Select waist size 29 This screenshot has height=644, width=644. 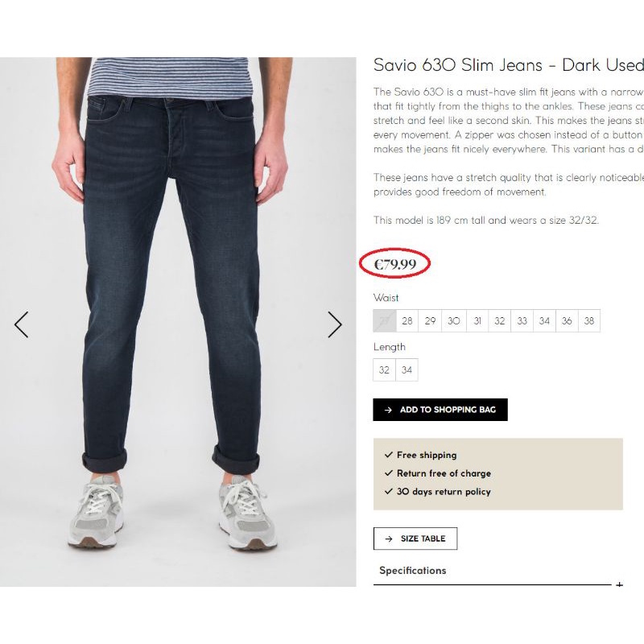point(430,321)
